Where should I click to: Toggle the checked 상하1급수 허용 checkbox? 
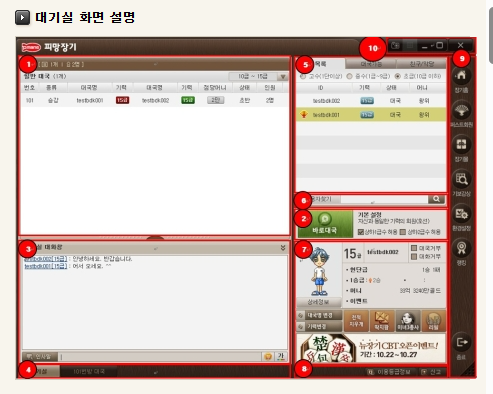(x=360, y=232)
